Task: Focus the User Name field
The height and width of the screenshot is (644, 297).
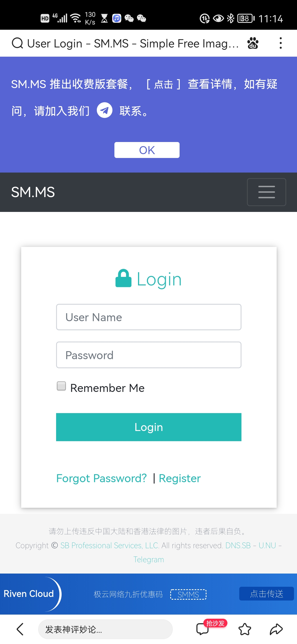Action: (148, 317)
